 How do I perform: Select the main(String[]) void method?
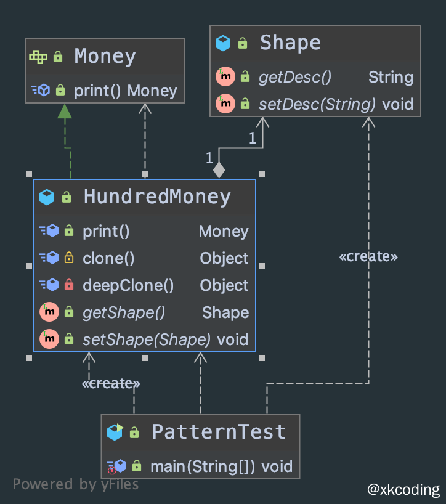coord(221,466)
